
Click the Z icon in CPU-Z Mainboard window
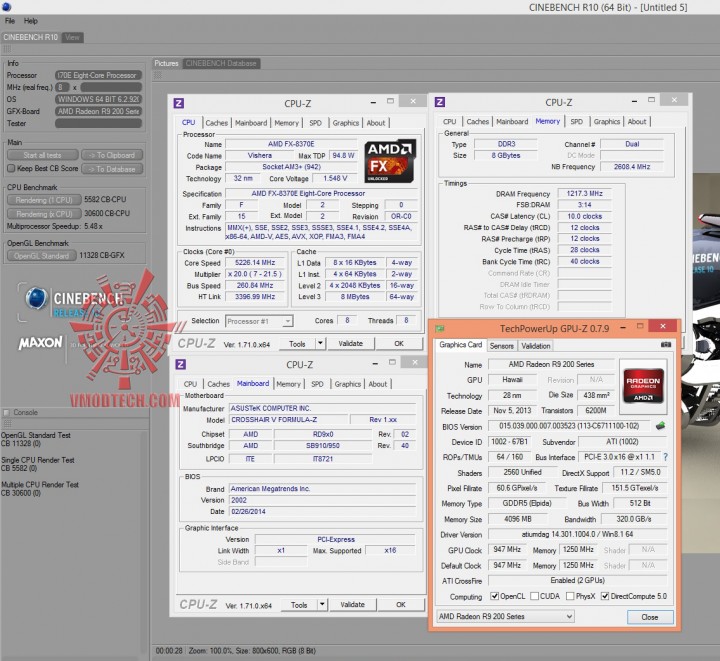(180, 364)
